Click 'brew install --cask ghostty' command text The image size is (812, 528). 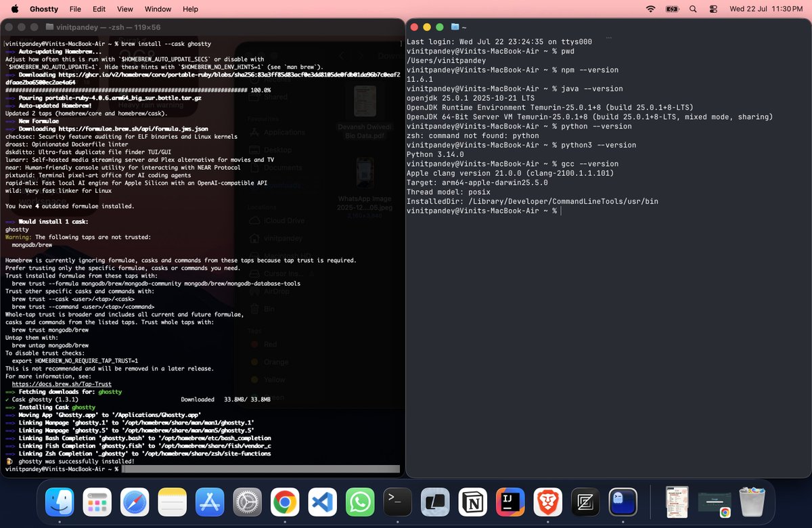click(x=165, y=43)
